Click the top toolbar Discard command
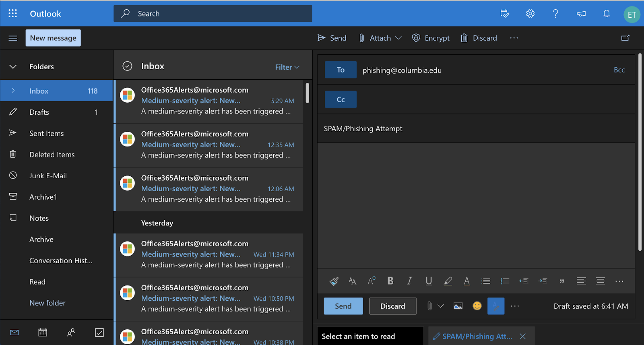Viewport: 644px width, 345px height. click(x=479, y=38)
